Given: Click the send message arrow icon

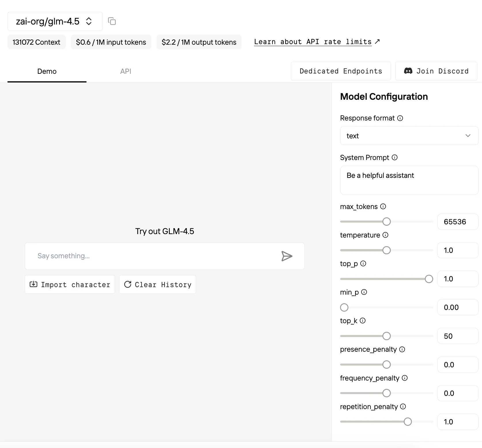Looking at the screenshot, I should 287,256.
